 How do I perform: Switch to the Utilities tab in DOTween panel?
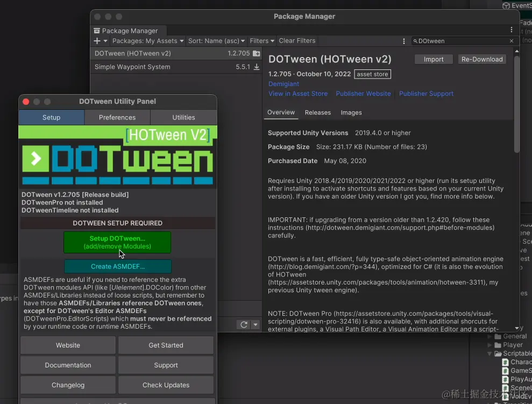point(183,117)
